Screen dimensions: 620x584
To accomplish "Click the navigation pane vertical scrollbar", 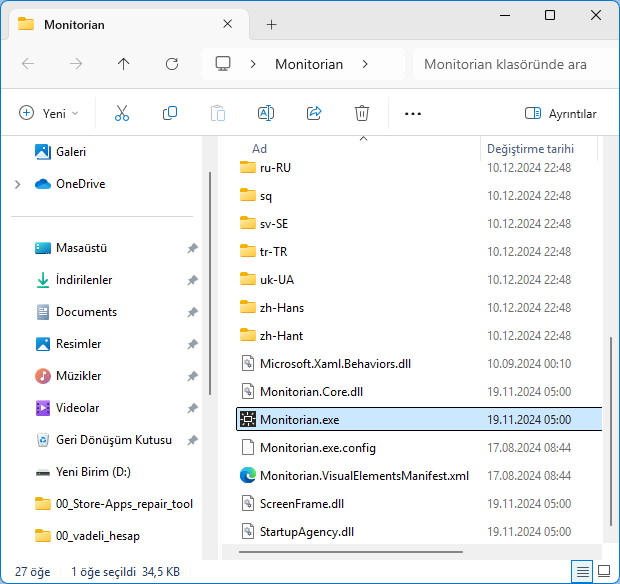I will click(x=210, y=283).
